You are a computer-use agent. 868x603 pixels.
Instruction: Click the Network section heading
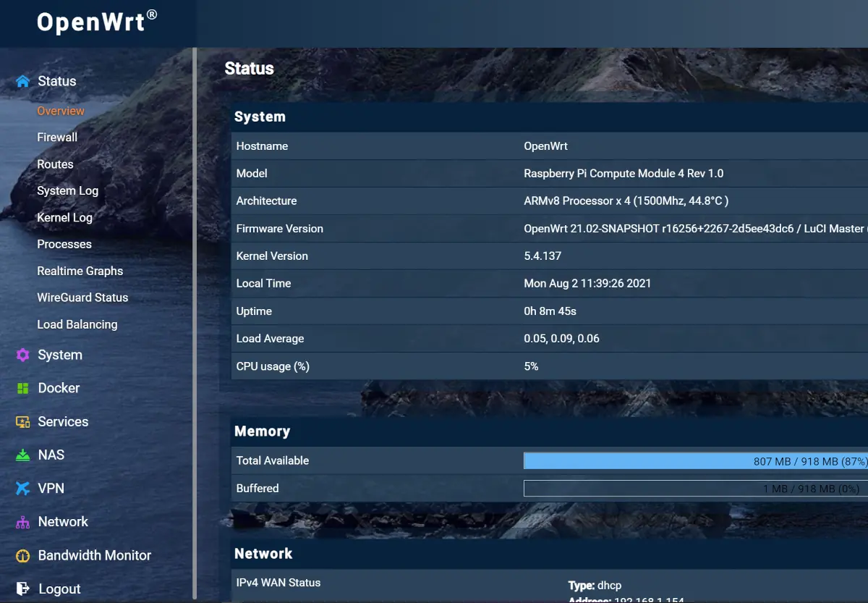(x=263, y=554)
